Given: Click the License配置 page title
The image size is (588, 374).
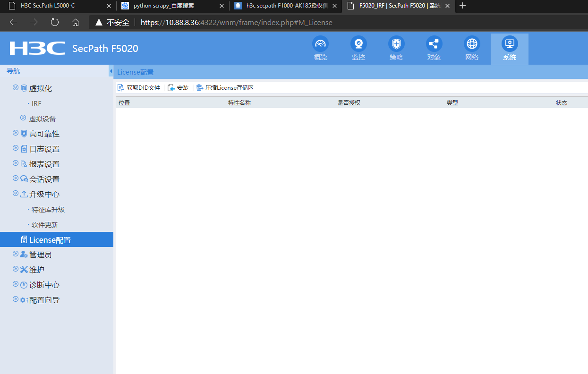Looking at the screenshot, I should (135, 72).
